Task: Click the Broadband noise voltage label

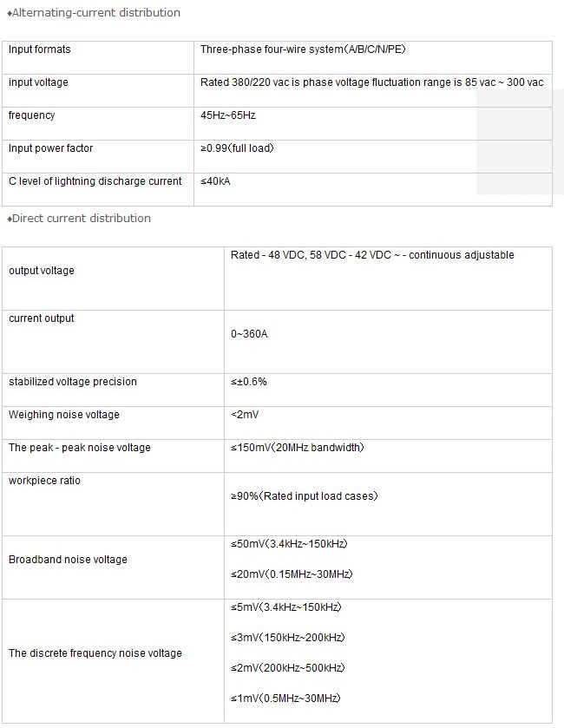Action: [68, 560]
